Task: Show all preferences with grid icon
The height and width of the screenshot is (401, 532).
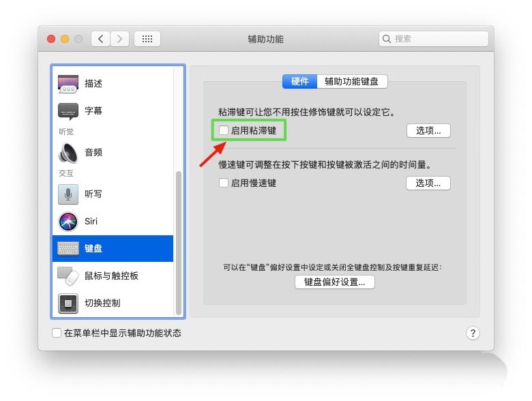Action: (x=147, y=39)
